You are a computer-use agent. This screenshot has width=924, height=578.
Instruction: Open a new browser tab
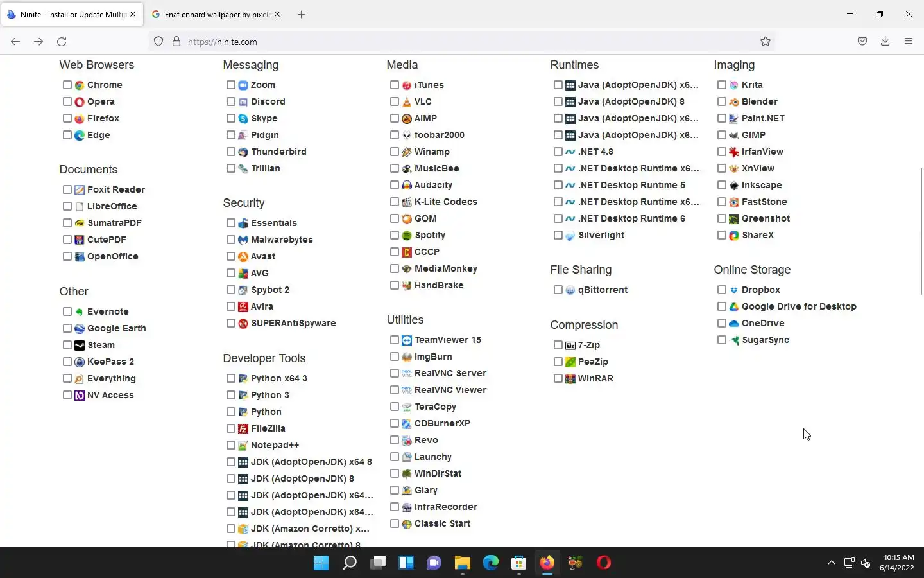tap(301, 14)
